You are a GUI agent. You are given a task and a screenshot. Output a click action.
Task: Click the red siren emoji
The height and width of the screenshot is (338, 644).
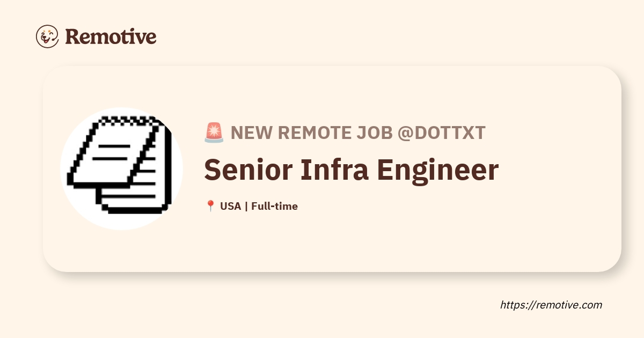pos(214,133)
